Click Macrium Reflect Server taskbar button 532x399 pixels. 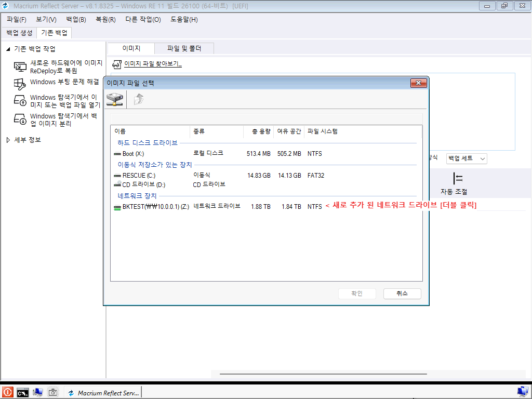click(103, 393)
